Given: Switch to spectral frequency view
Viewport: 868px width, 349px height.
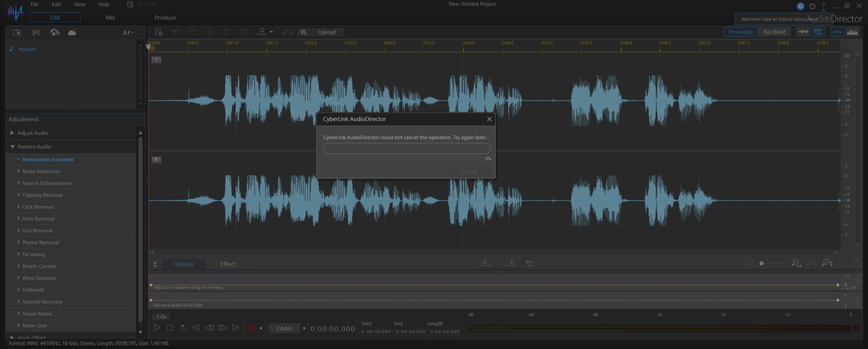Looking at the screenshot, I should pos(852,32).
